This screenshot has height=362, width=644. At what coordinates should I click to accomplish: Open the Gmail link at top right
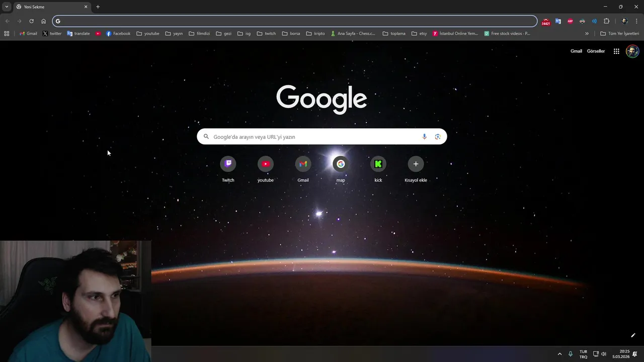point(576,51)
